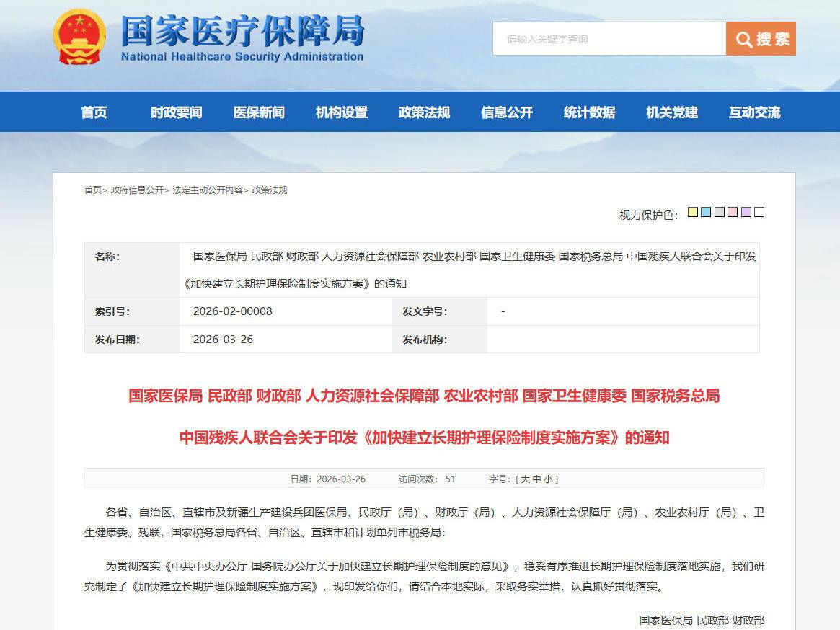Select the blue eye-protection color swatch

pyautogui.click(x=706, y=212)
